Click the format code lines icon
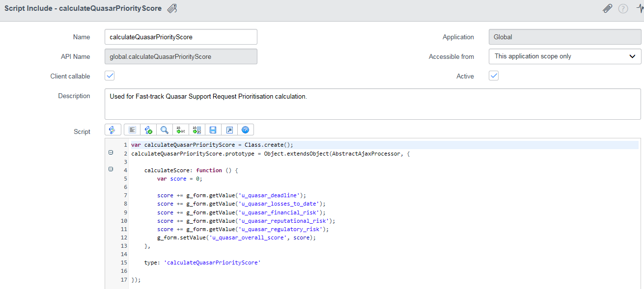Viewport: 644px width, 289px height. point(132,130)
